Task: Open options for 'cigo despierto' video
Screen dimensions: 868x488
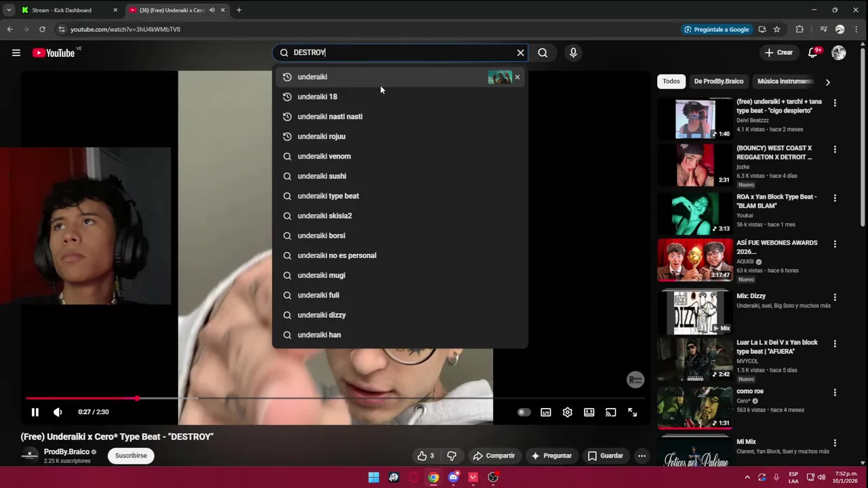Action: point(835,103)
